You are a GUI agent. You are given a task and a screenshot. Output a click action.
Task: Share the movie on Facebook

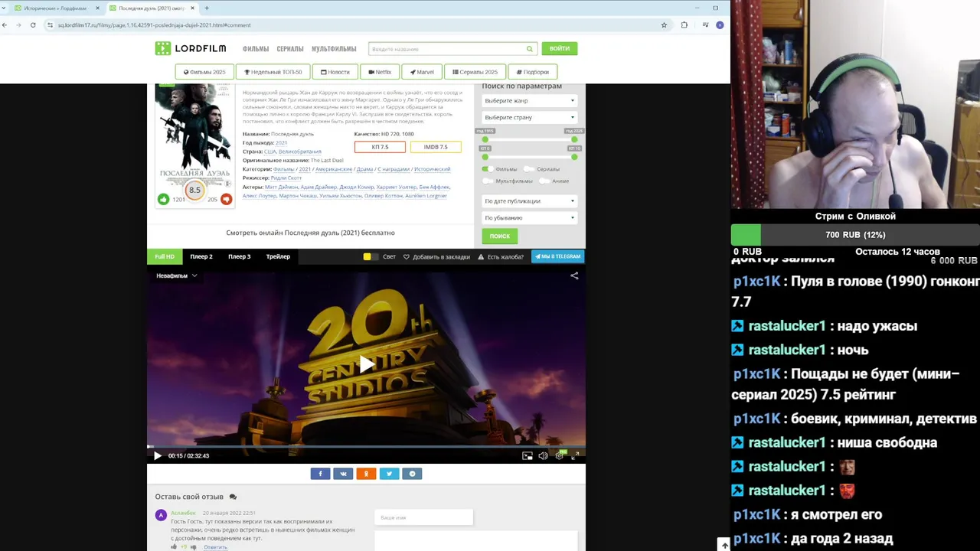tap(320, 474)
